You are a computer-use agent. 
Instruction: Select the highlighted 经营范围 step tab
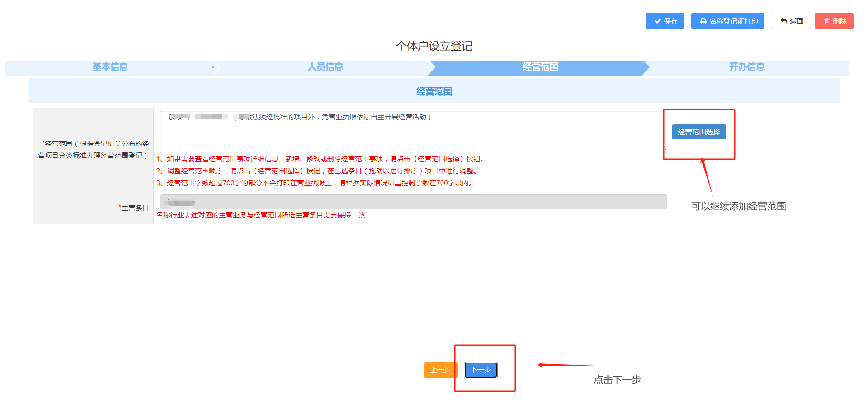(x=540, y=67)
